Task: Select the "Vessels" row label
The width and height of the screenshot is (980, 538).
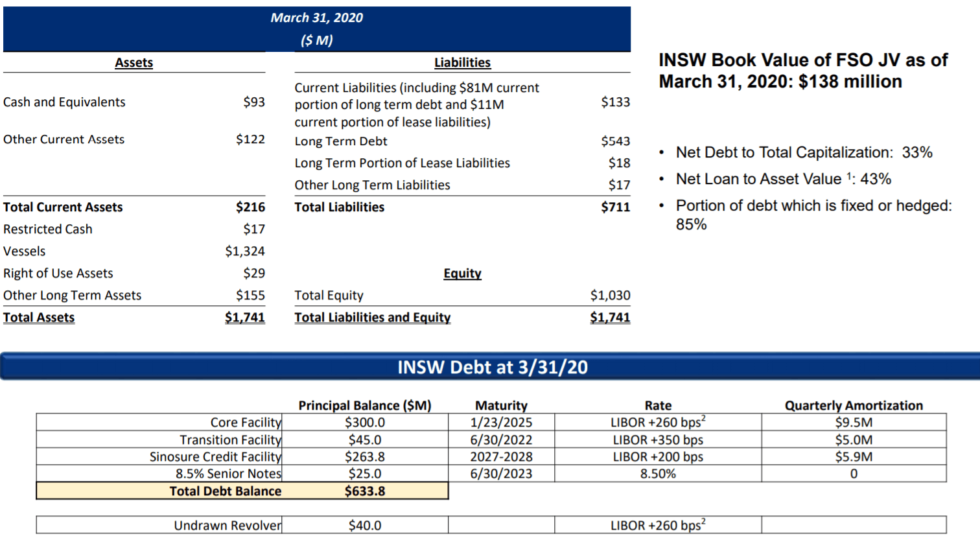Action: [25, 251]
